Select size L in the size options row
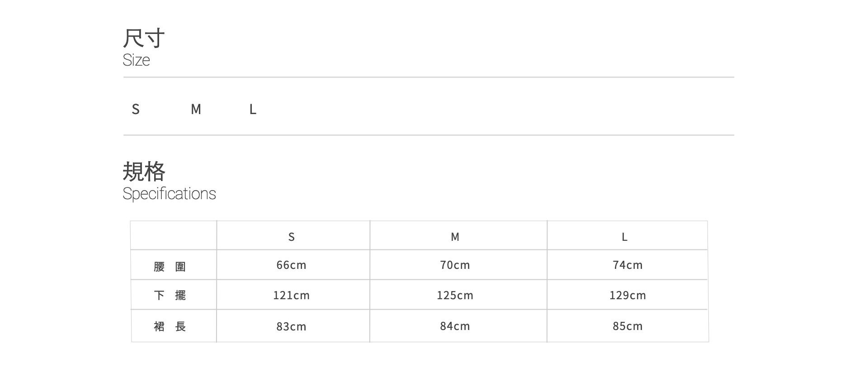868x392 pixels. (x=253, y=109)
